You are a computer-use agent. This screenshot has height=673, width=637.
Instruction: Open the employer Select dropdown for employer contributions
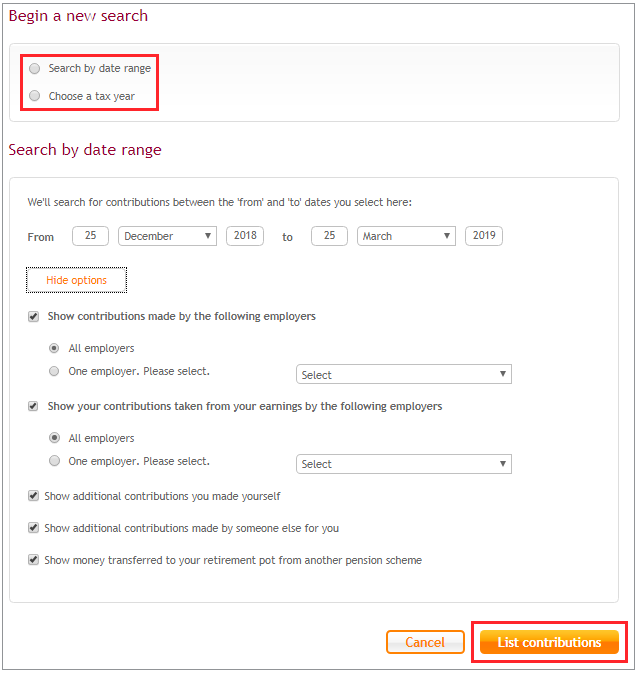[404, 374]
